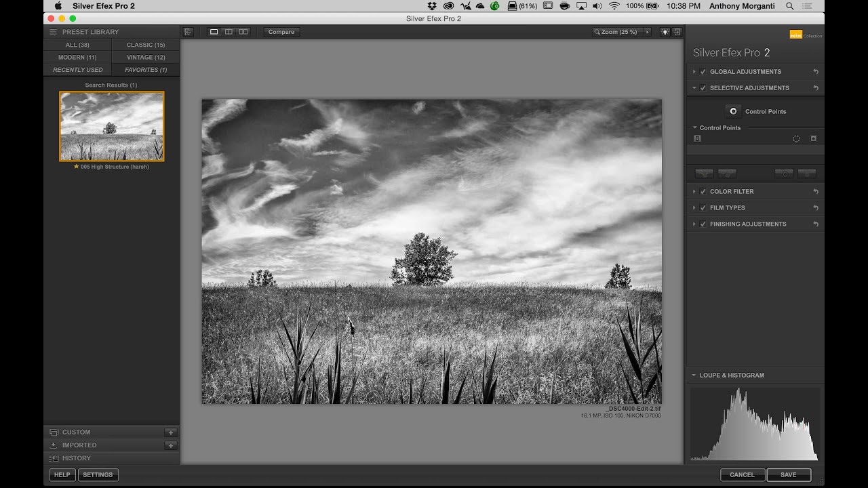
Task: Toggle Finishing Adjustments checkbox
Action: click(x=703, y=224)
